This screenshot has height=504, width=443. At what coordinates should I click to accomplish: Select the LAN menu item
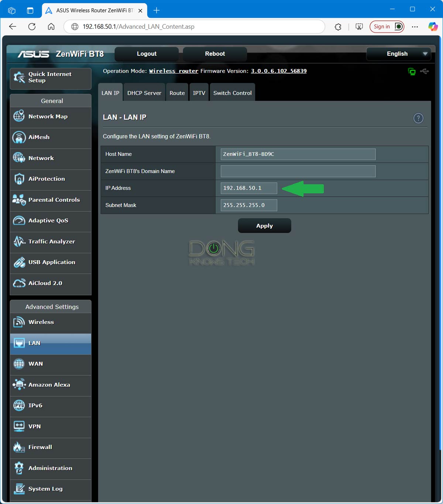[x=51, y=343]
